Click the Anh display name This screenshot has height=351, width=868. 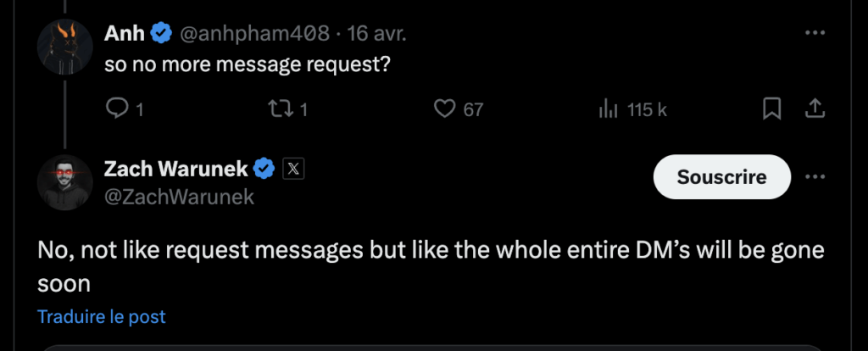pyautogui.click(x=124, y=34)
